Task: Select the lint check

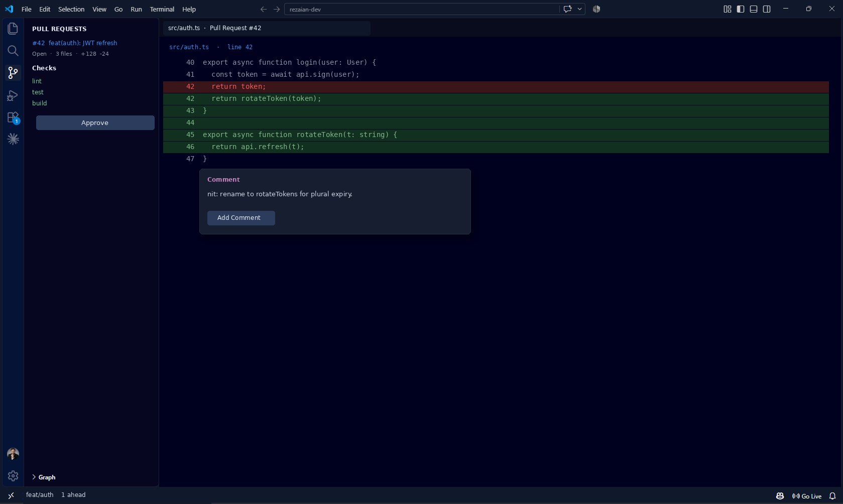Action: point(37,81)
